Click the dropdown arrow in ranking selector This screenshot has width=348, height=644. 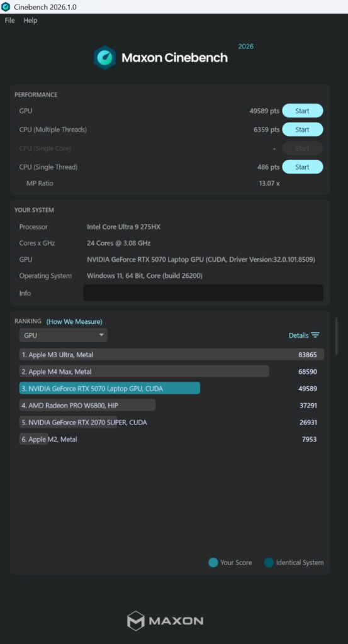[101, 335]
